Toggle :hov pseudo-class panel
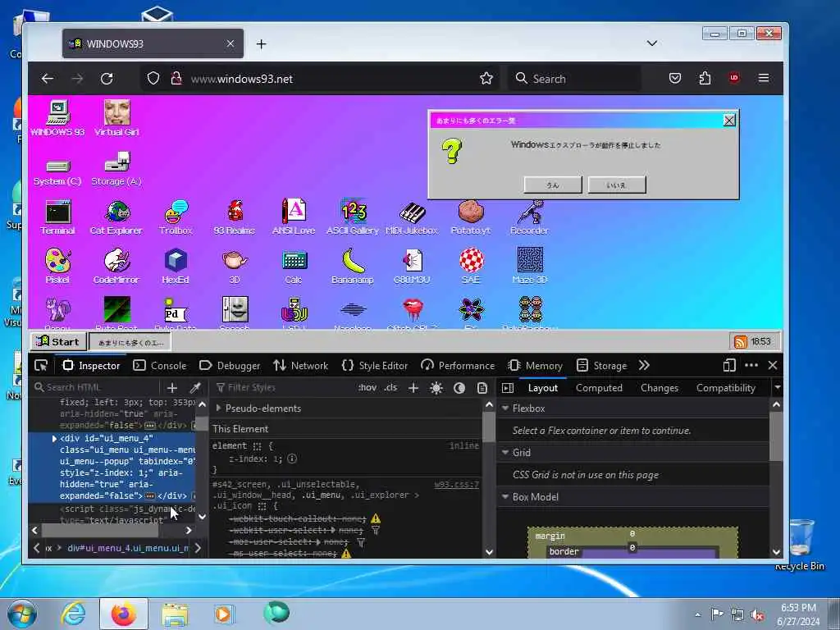 click(367, 387)
